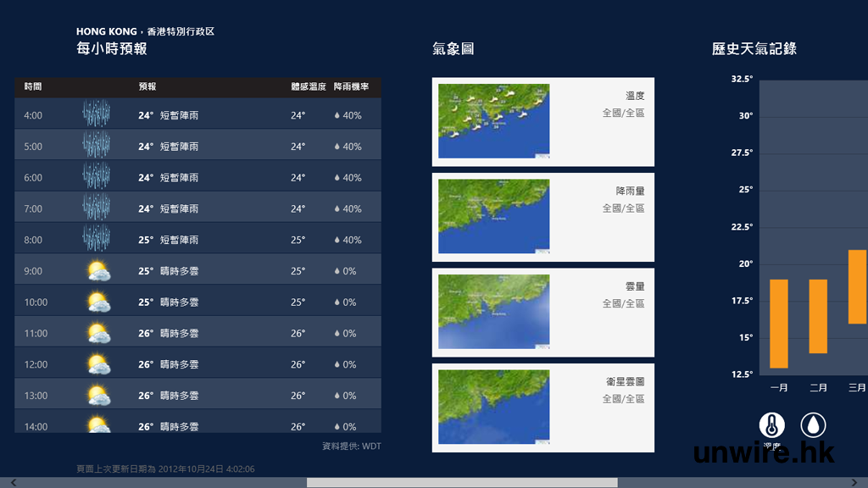Switch history chart to rainfall droplet

[813, 424]
